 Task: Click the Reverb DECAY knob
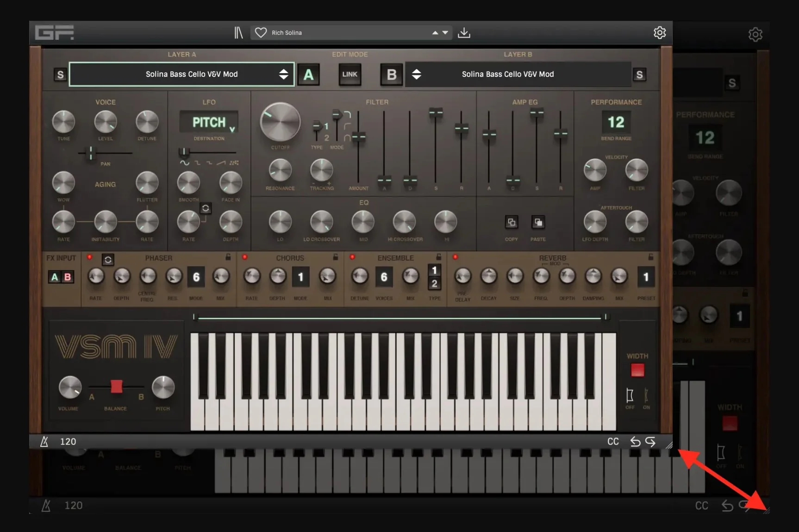tap(489, 276)
